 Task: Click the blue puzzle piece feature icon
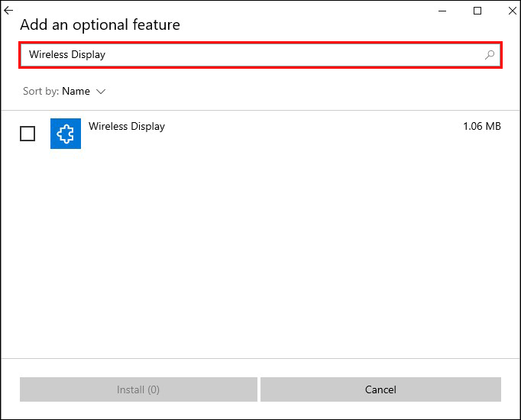(66, 134)
